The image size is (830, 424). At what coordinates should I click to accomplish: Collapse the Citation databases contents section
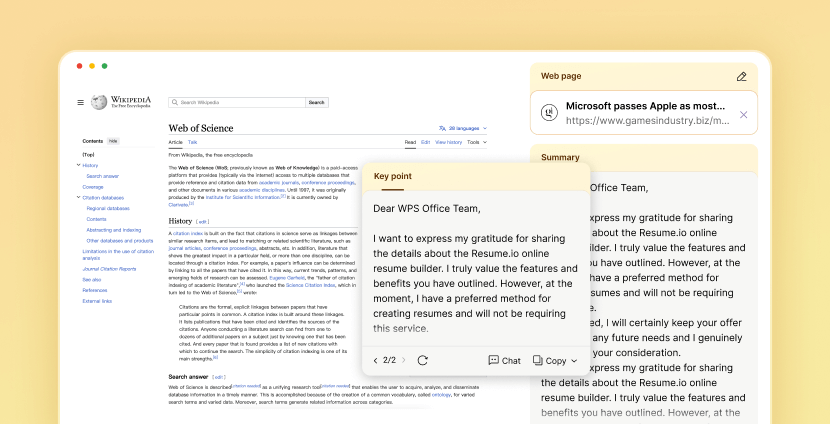coord(78,197)
